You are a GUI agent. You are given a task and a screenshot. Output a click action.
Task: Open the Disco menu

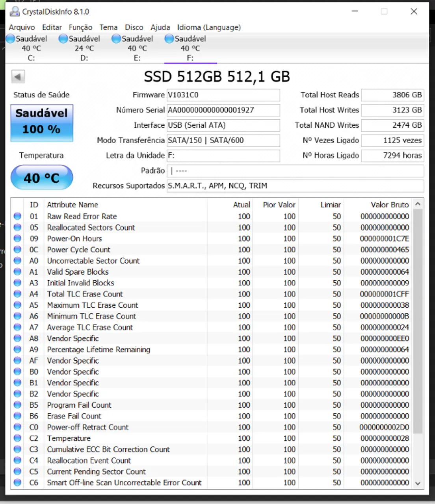pos(134,28)
